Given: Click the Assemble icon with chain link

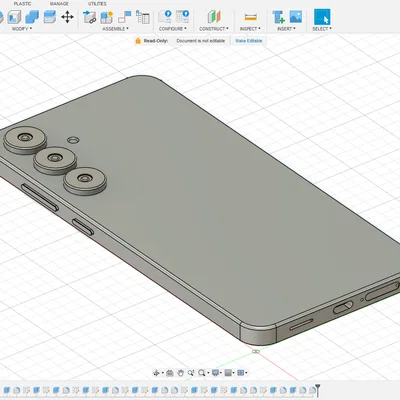Looking at the screenshot, I should (90, 17).
